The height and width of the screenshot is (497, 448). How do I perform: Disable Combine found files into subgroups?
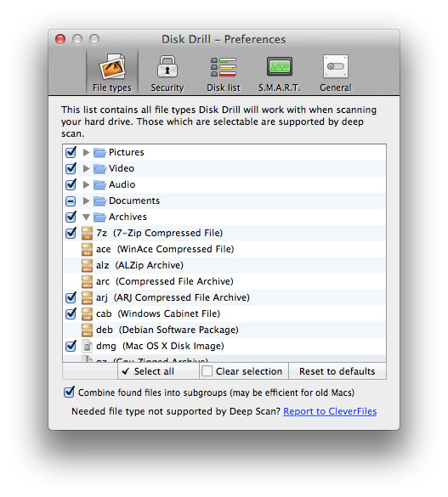(x=69, y=393)
